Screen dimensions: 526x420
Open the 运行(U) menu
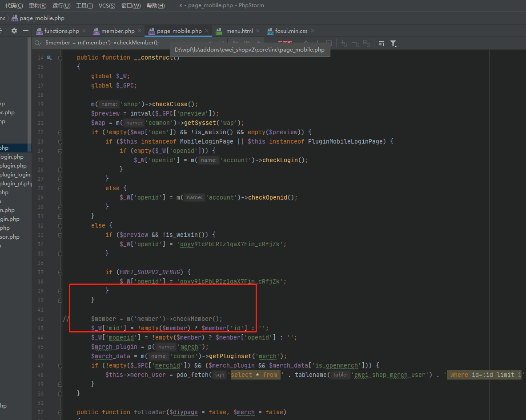tap(61, 5)
